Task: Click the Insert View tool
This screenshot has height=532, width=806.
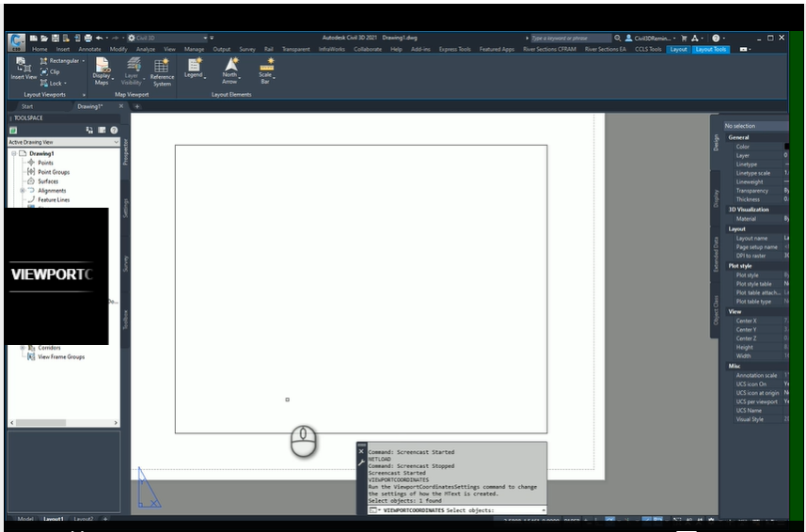Action: coord(24,69)
